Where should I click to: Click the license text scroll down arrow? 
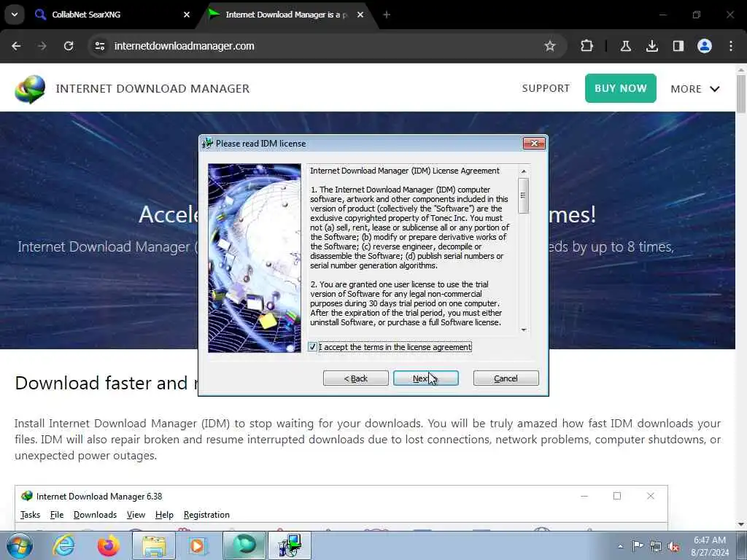point(524,330)
